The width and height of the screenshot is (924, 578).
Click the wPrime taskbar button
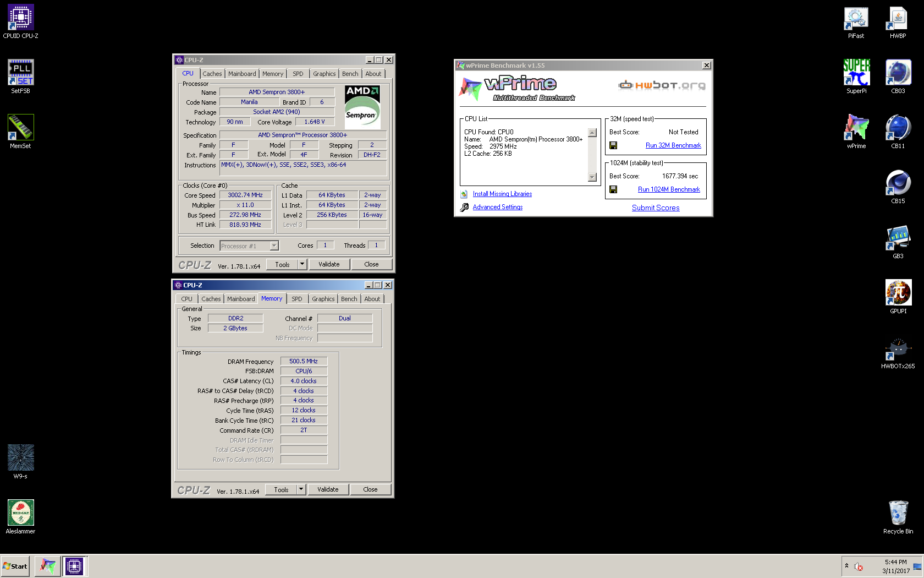click(48, 566)
